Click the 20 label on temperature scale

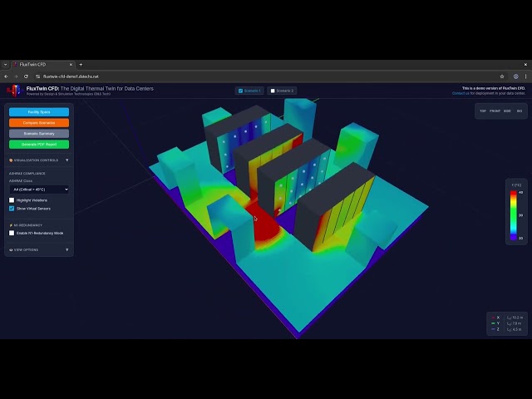(521, 239)
